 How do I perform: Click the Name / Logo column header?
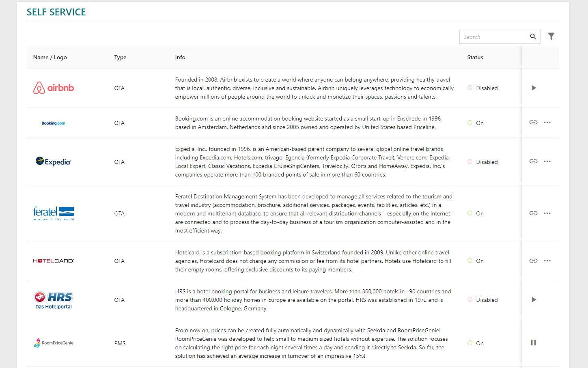coord(50,57)
